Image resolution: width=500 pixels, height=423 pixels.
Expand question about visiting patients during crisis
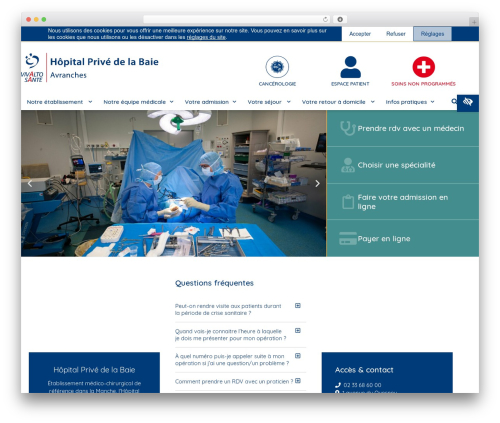[x=298, y=305]
